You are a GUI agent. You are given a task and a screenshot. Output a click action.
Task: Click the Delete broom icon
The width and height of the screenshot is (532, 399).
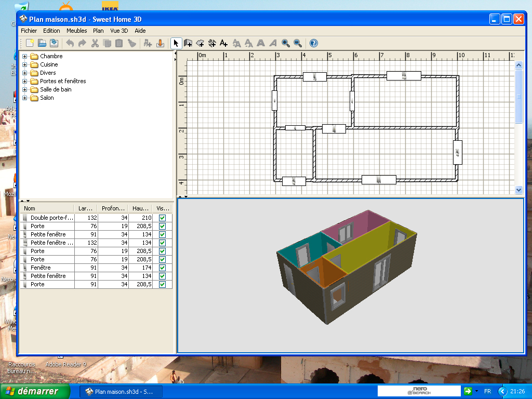pyautogui.click(x=131, y=43)
